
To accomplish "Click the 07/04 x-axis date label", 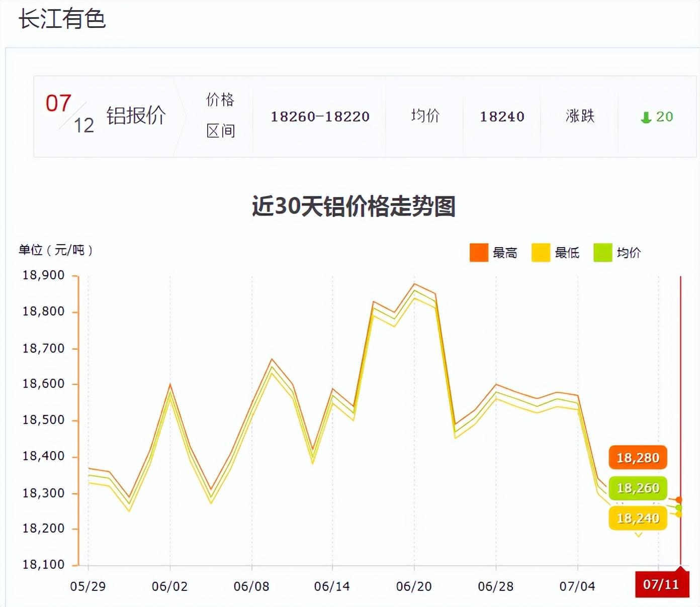I will 577,586.
